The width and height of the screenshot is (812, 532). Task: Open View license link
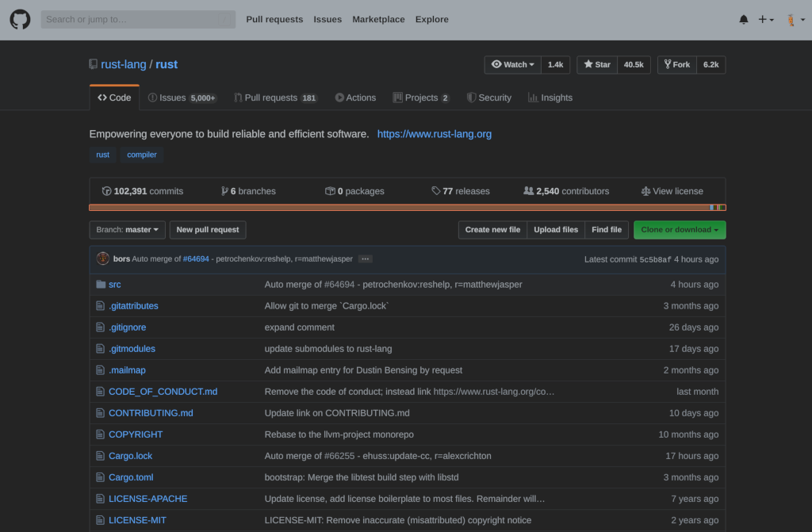(x=672, y=191)
